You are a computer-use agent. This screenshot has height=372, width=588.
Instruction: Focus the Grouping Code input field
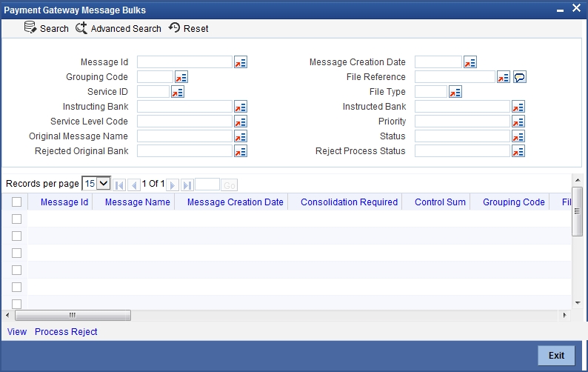(156, 77)
